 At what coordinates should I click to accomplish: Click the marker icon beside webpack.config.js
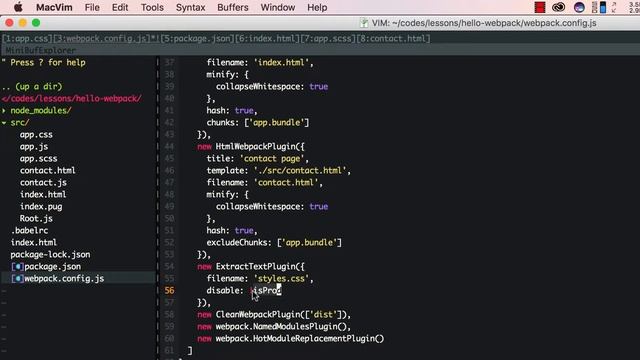pos(17,278)
